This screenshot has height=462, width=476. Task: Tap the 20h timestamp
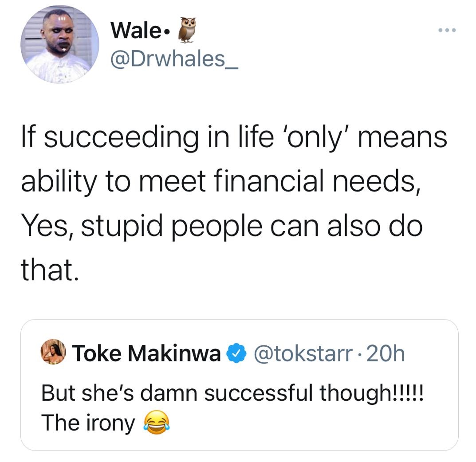(386, 353)
